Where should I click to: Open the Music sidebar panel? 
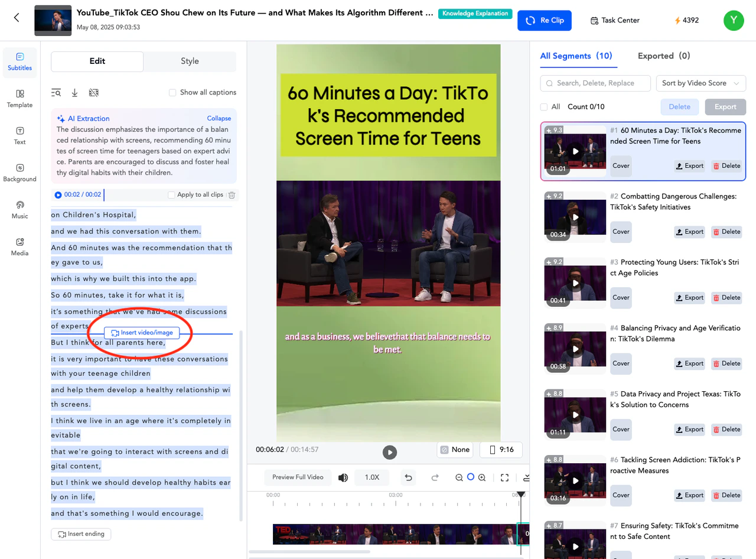pyautogui.click(x=20, y=210)
